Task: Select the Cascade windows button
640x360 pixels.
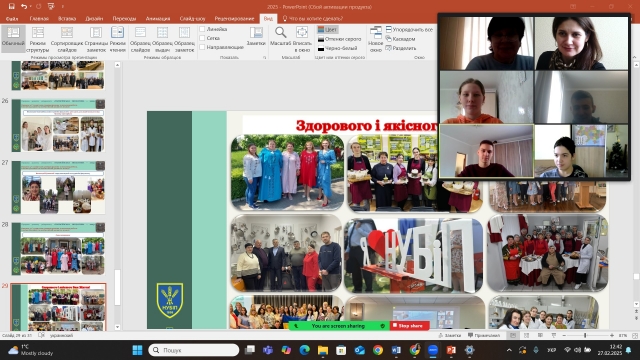Action: click(x=400, y=39)
